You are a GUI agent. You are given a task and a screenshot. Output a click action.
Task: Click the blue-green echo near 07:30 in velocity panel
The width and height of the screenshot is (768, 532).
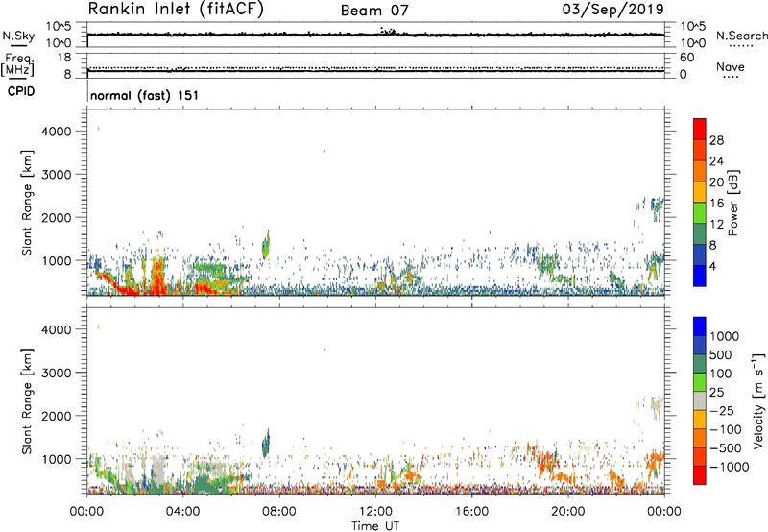pyautogui.click(x=266, y=443)
